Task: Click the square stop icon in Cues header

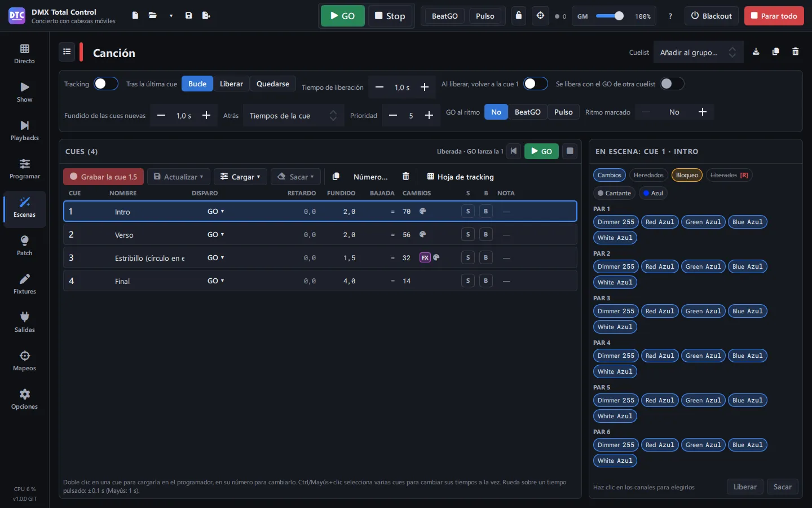Action: 570,151
